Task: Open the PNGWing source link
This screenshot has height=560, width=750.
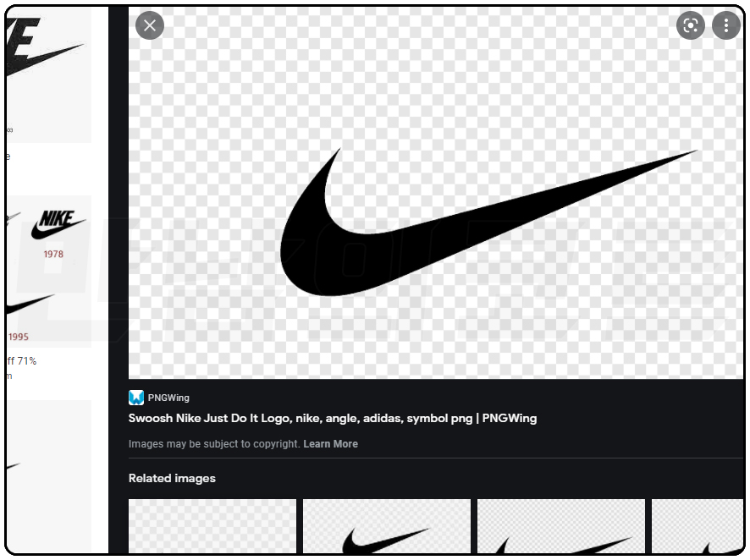Action: pyautogui.click(x=168, y=398)
